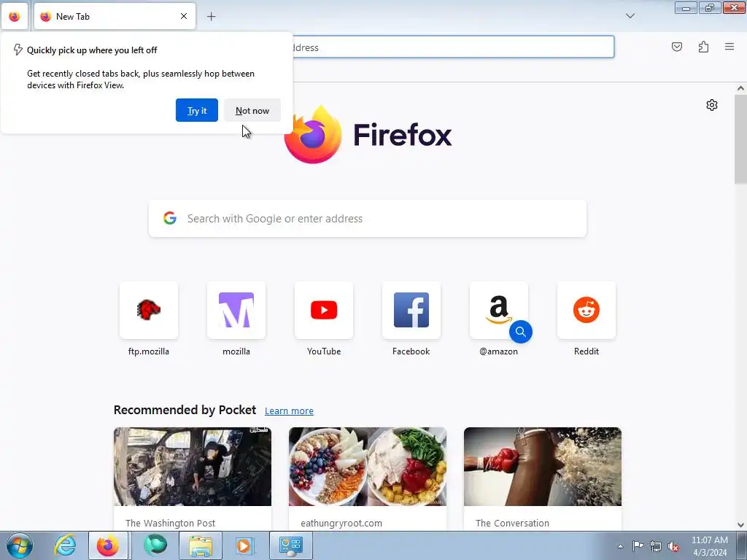This screenshot has width=747, height=560.
Task: Open the Extensions puzzle icon
Action: click(703, 47)
